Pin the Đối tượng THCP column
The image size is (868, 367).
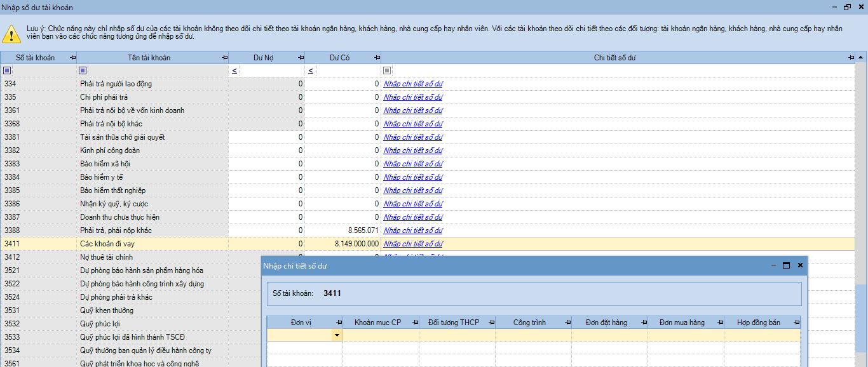[x=491, y=323]
